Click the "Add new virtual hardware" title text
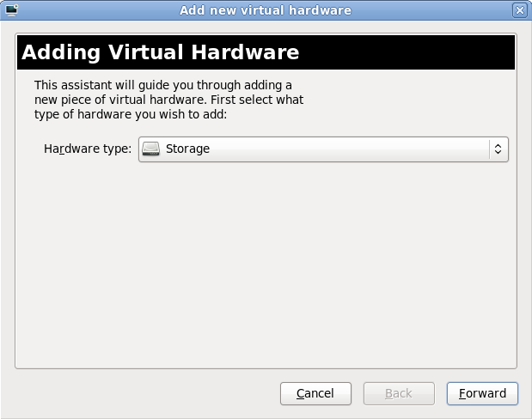This screenshot has height=419, width=532. coord(266,10)
